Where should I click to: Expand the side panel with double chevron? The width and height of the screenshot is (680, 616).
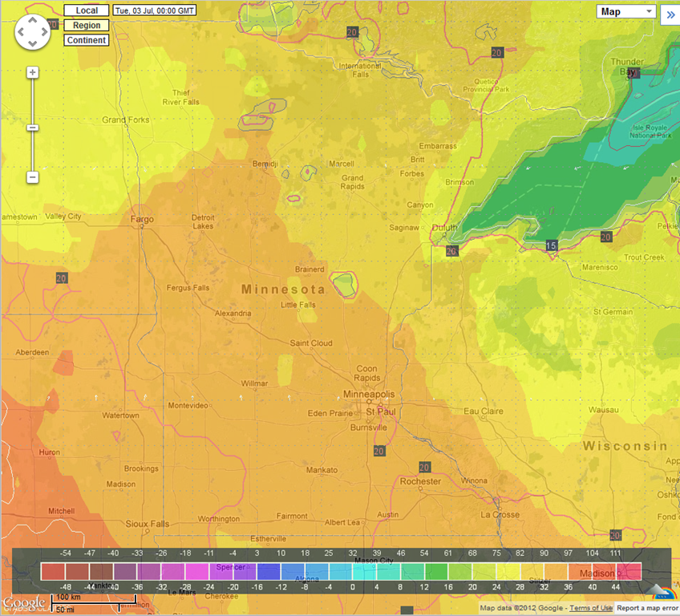click(x=670, y=14)
